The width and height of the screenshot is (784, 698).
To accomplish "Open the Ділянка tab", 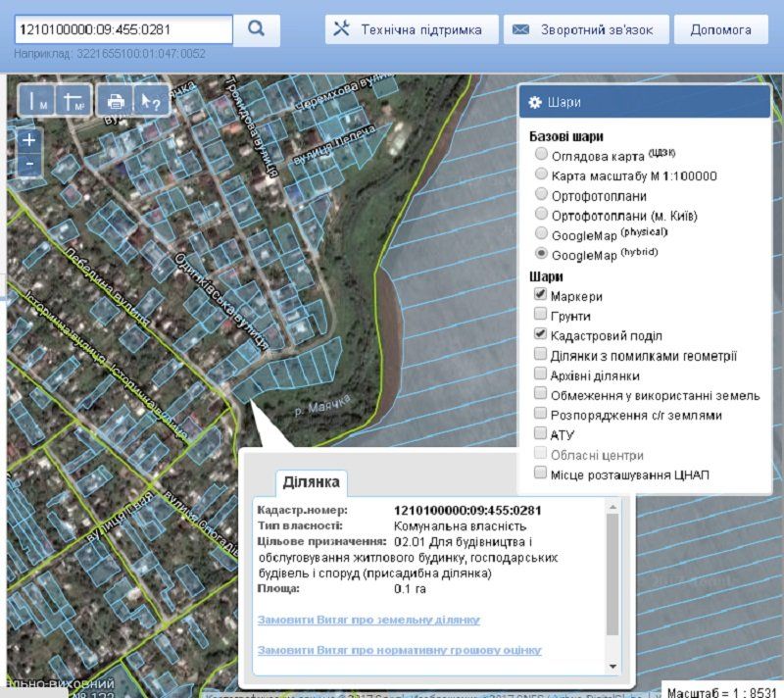I will [x=311, y=481].
